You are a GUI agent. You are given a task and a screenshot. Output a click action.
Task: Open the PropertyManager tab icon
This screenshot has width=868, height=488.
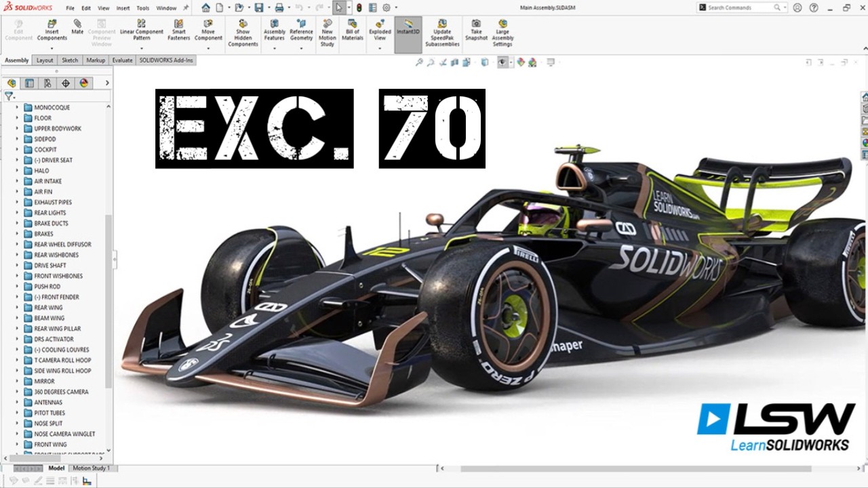[x=29, y=83]
